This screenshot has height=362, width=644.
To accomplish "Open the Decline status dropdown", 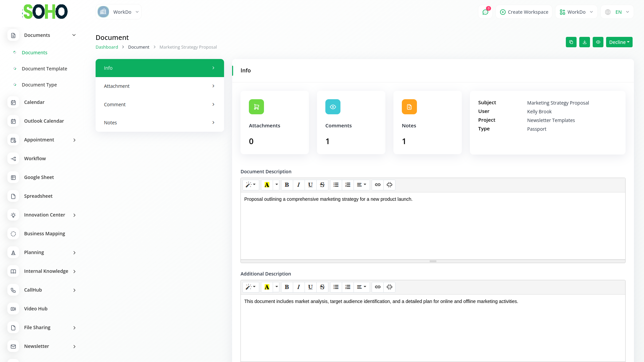I will click(619, 42).
